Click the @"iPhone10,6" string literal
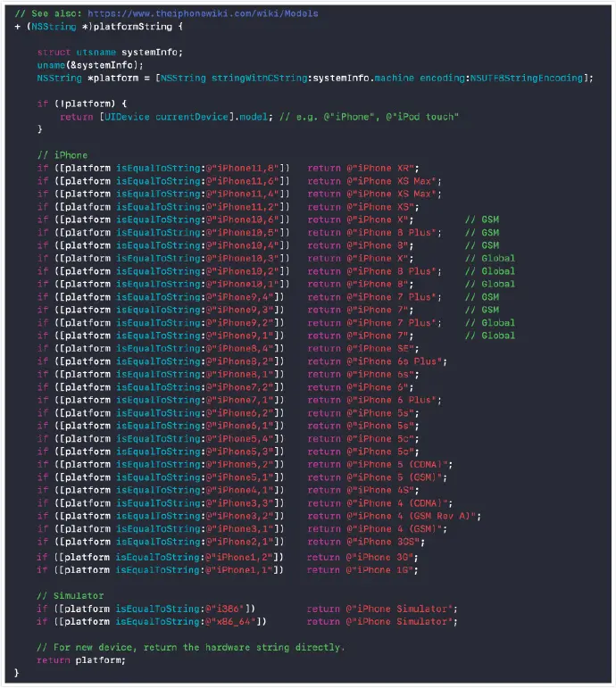The width and height of the screenshot is (616, 688). click(245, 220)
